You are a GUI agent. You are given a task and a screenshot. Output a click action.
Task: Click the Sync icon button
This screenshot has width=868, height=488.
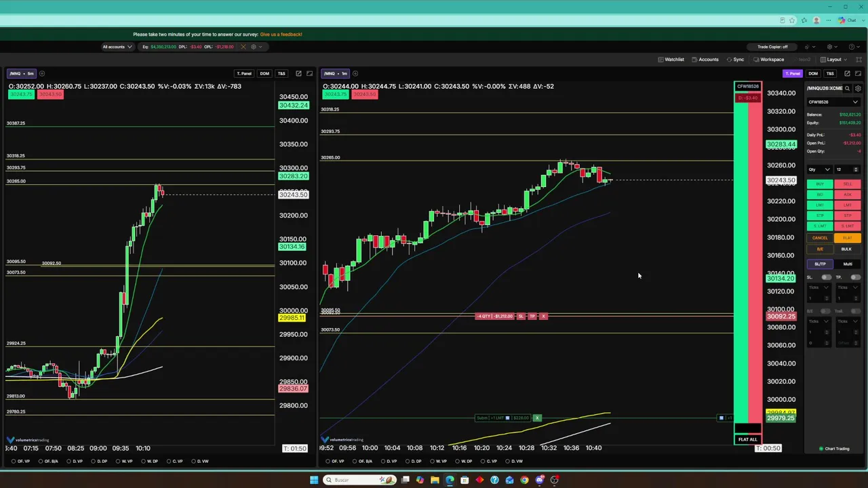pos(736,60)
